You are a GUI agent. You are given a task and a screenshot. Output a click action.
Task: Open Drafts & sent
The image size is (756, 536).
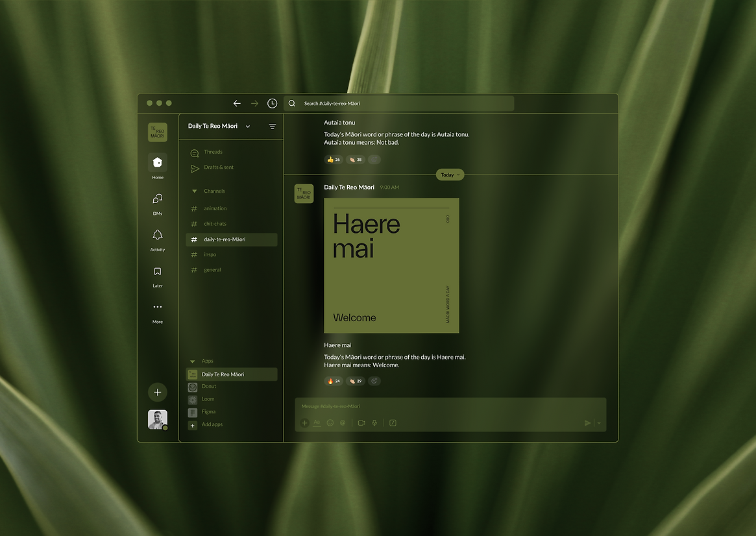click(x=218, y=167)
